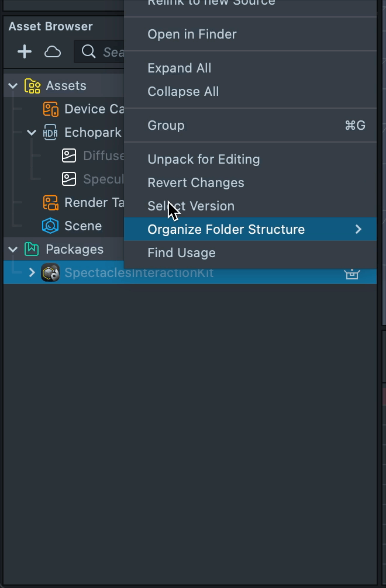Viewport: 386px width, 588px height.
Task: Click the plus add asset icon
Action: pos(25,52)
